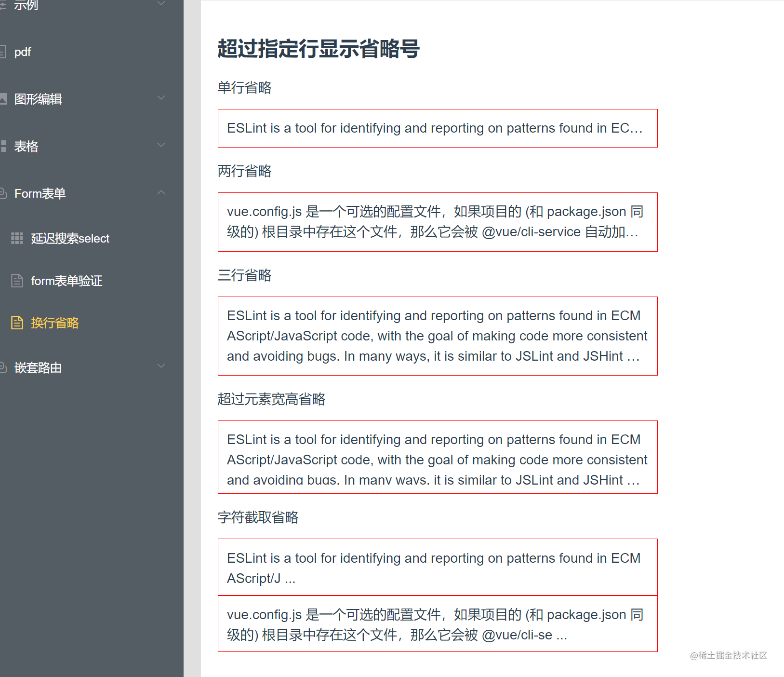Image resolution: width=784 pixels, height=677 pixels.
Task: Click the 两行省略 section label
Action: pos(245,171)
